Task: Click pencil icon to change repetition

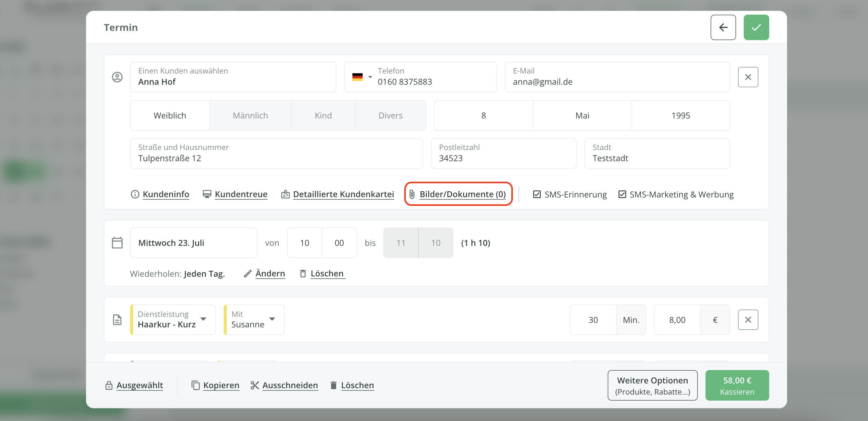Action: [248, 274]
